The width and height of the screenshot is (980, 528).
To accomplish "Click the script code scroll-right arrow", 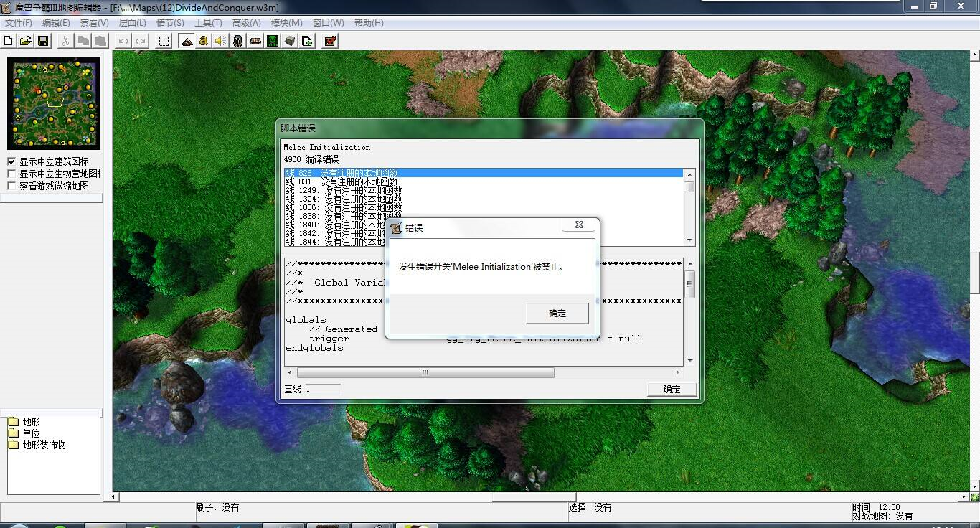I will point(678,372).
